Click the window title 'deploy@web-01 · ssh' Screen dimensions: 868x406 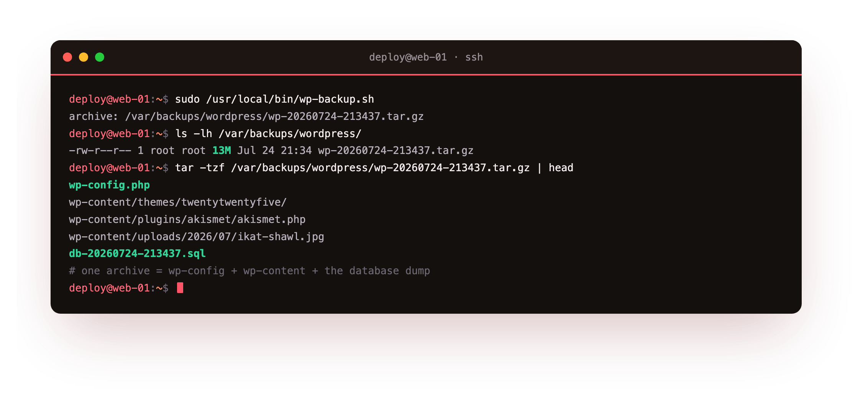click(x=426, y=57)
